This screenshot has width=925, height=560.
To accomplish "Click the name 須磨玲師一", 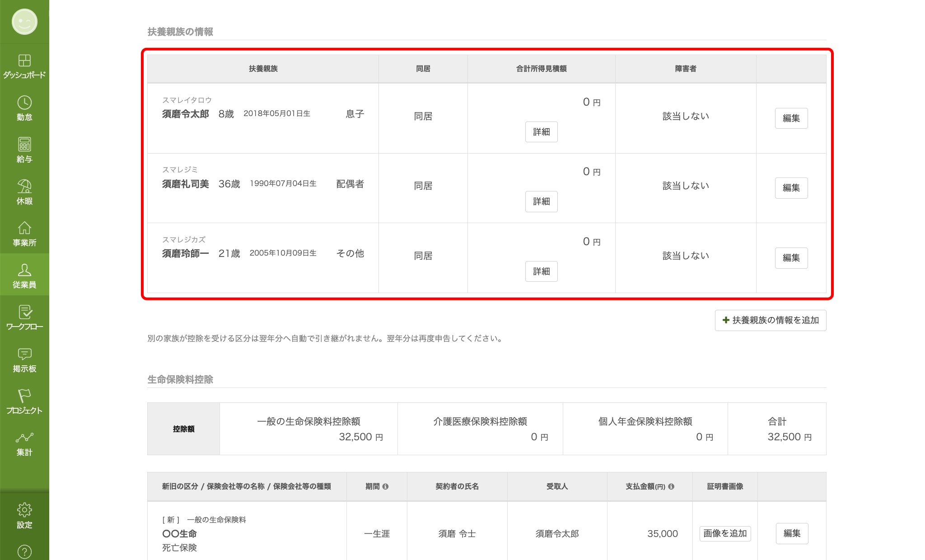I will tap(186, 253).
